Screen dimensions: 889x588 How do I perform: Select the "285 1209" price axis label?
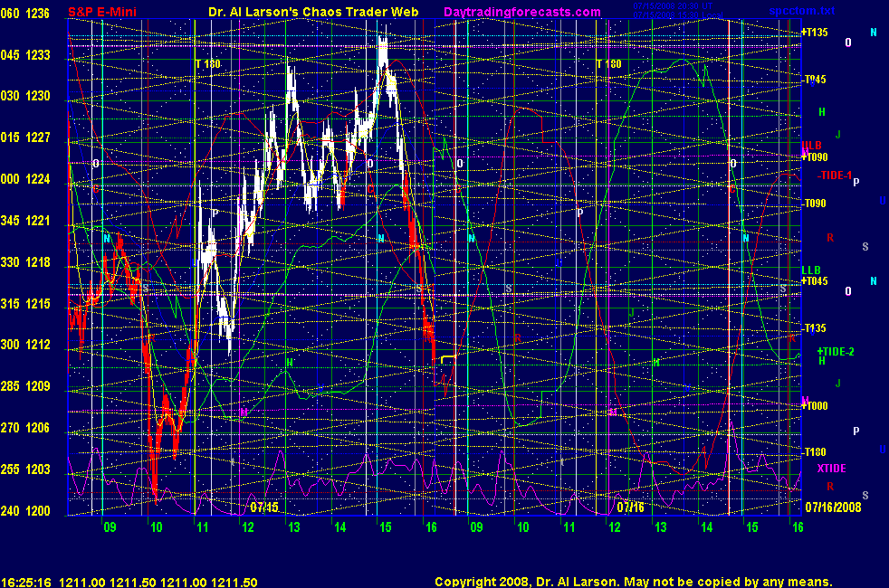point(25,386)
